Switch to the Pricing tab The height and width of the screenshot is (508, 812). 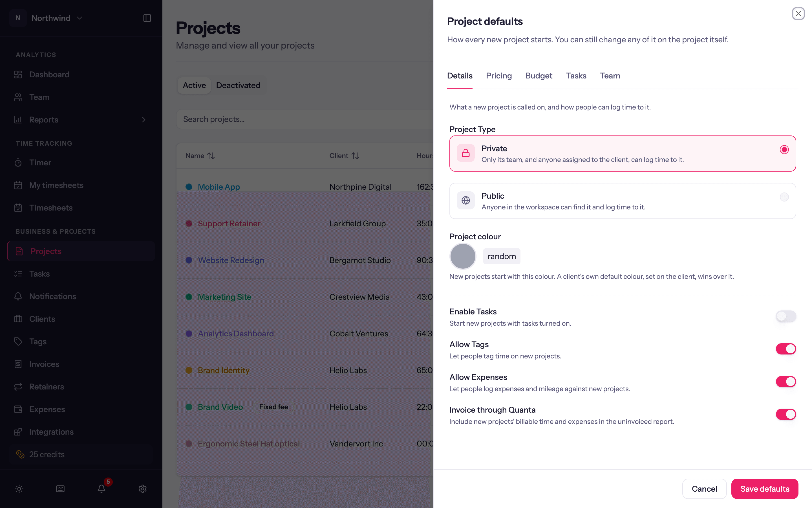pyautogui.click(x=499, y=76)
